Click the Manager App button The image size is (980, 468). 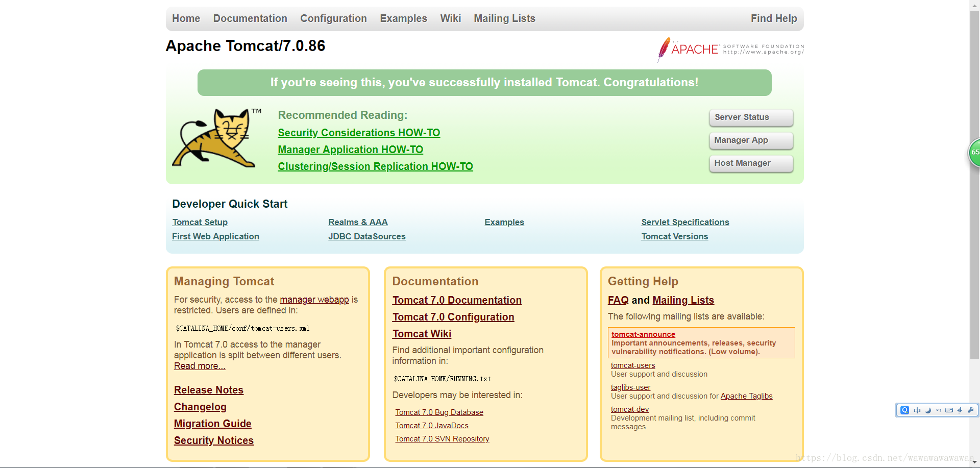click(x=751, y=140)
